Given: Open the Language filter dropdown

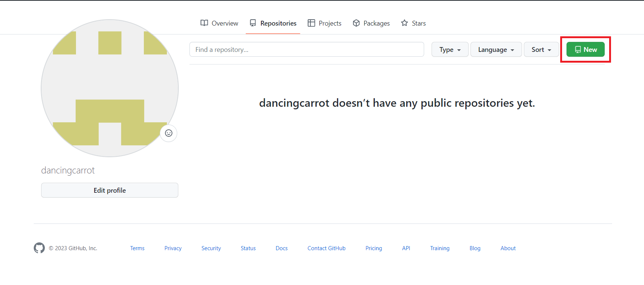Looking at the screenshot, I should point(496,49).
